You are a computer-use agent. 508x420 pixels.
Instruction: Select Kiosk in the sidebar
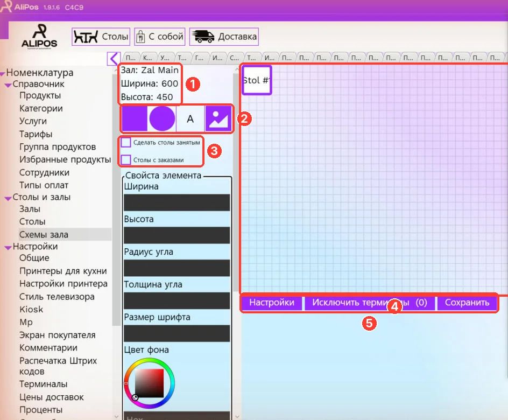pyautogui.click(x=31, y=310)
